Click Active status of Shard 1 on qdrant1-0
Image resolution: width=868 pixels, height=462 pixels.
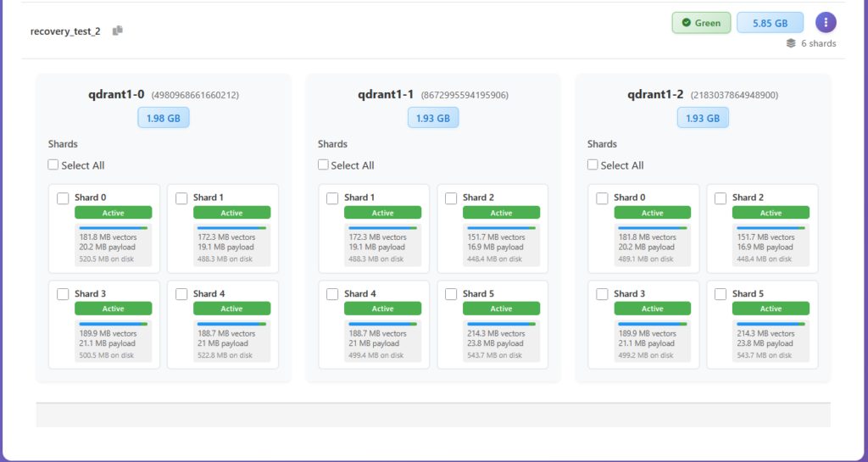click(231, 213)
